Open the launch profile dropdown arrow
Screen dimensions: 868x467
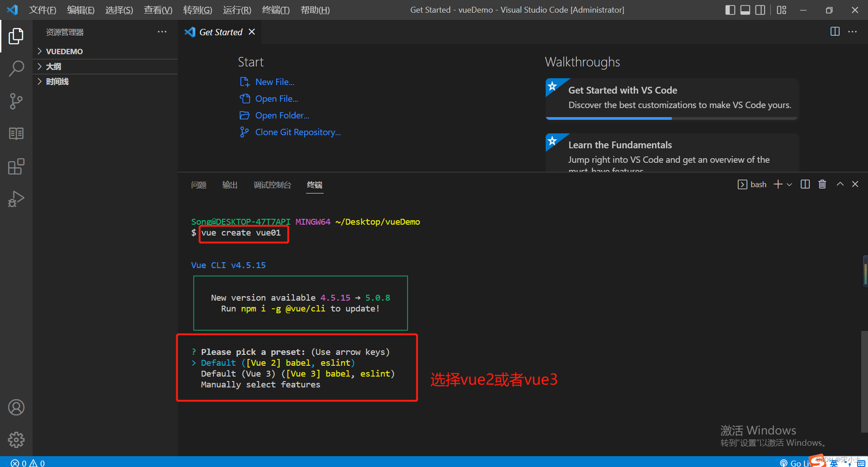(x=789, y=184)
